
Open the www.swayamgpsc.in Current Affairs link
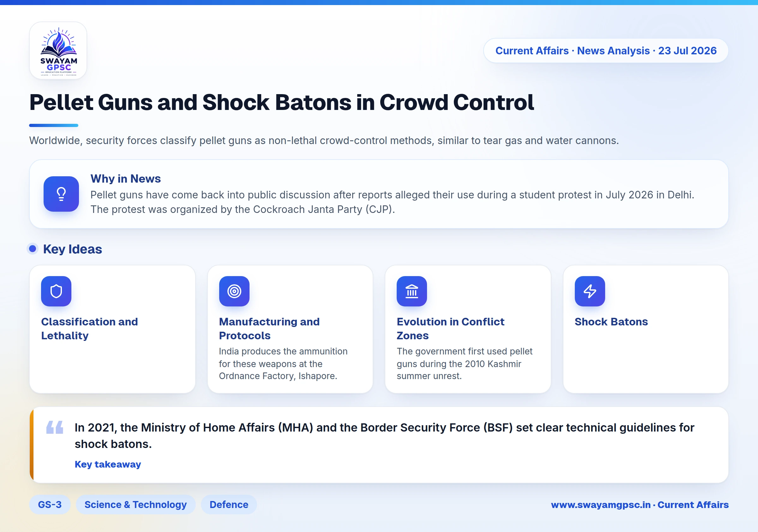point(640,505)
